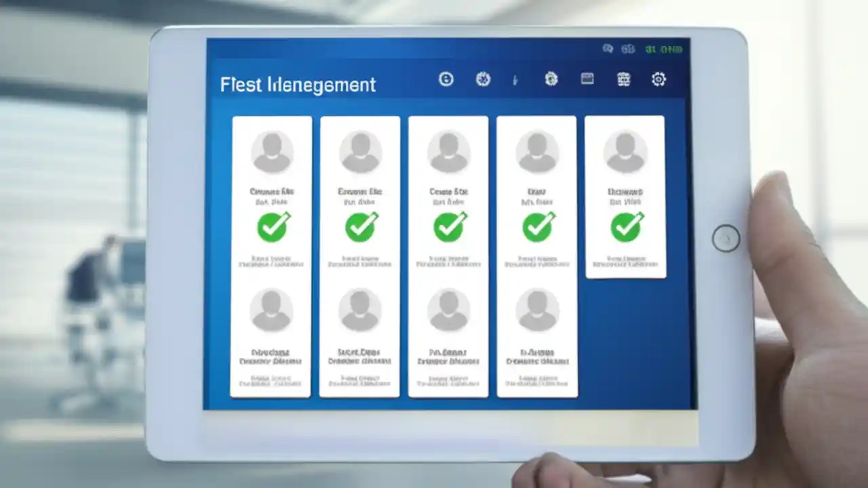Select the Fleet Management header tab
Image resolution: width=868 pixels, height=488 pixels.
coord(298,84)
